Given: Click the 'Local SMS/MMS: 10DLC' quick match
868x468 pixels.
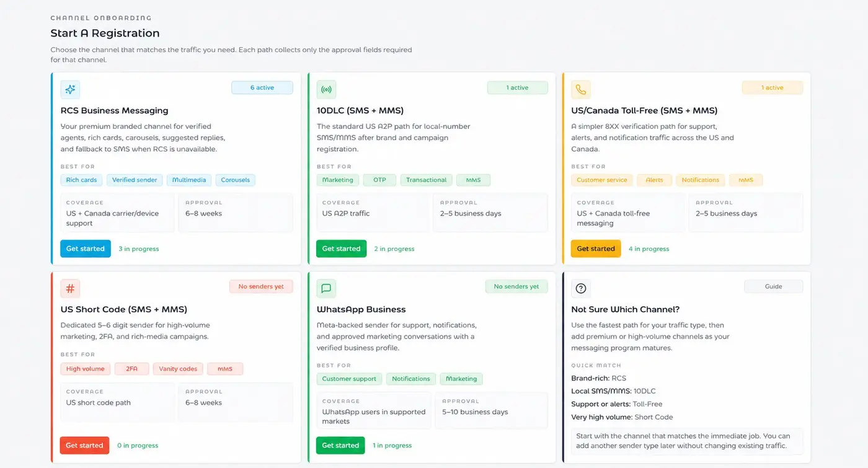Looking at the screenshot, I should [613, 391].
